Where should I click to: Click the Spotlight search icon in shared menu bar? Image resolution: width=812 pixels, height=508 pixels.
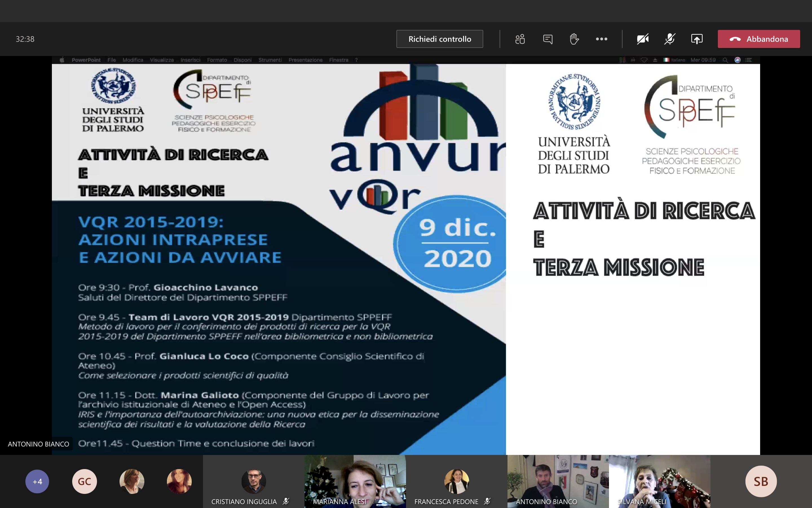pos(725,60)
